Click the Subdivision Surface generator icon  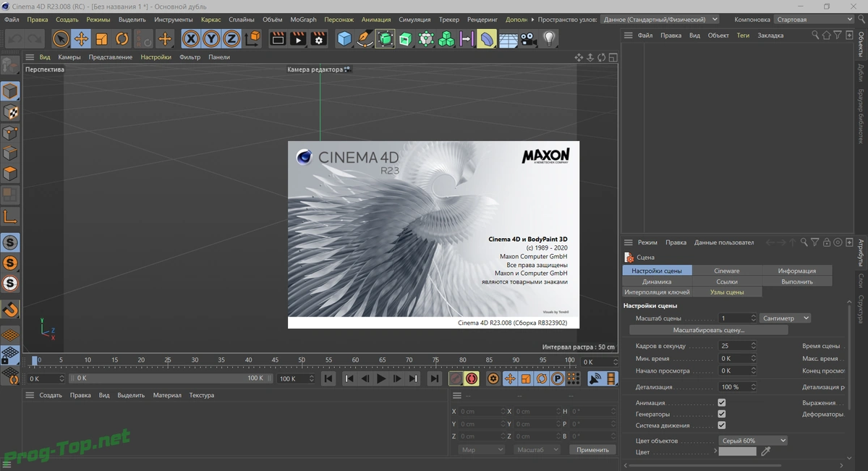(x=386, y=38)
